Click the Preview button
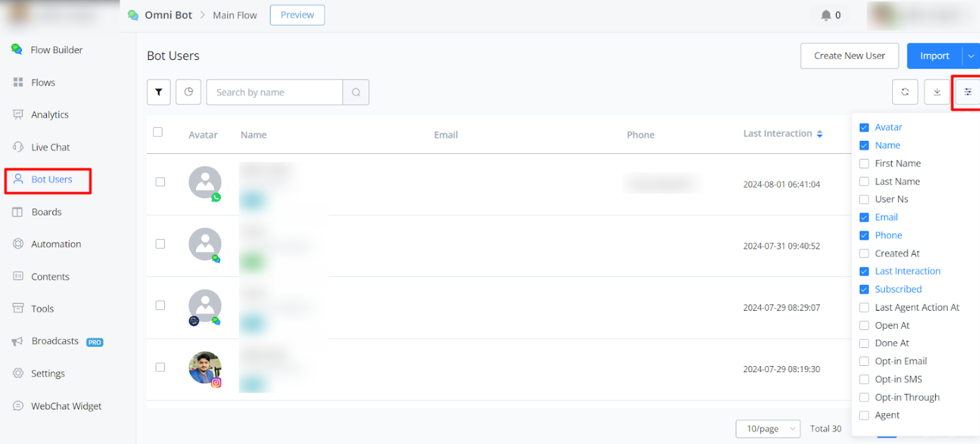The width and height of the screenshot is (980, 444). click(297, 15)
